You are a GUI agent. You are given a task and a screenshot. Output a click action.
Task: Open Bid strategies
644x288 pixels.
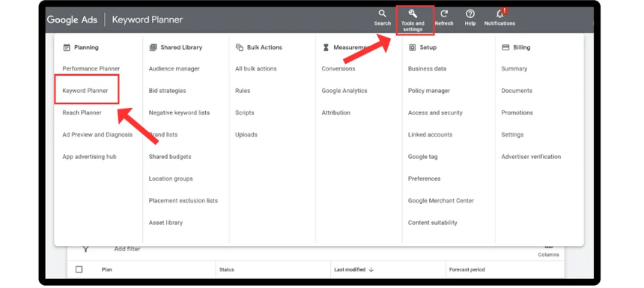click(167, 91)
